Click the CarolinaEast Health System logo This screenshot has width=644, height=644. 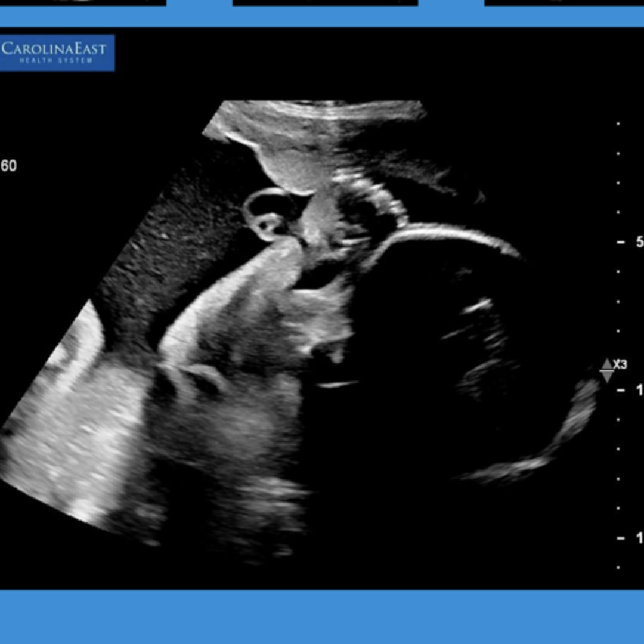57,52
